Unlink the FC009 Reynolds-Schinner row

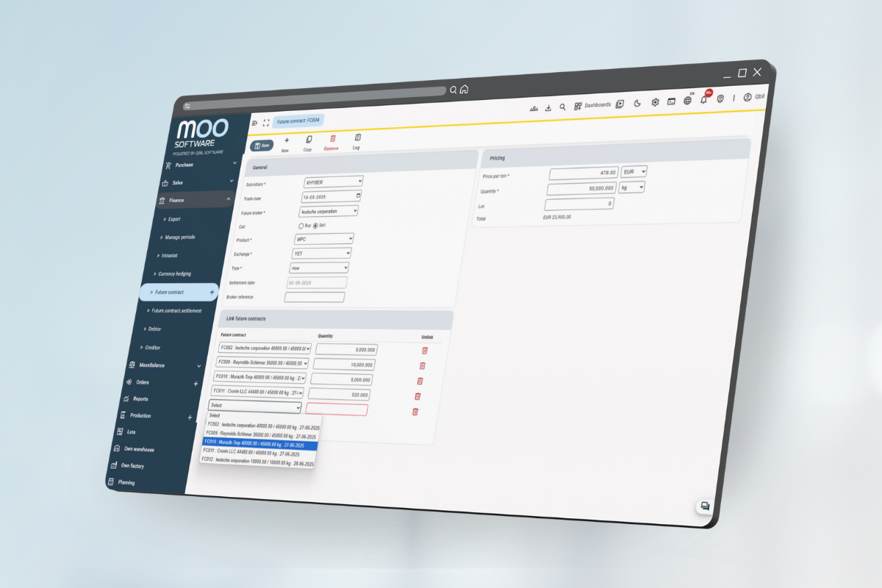(x=422, y=365)
